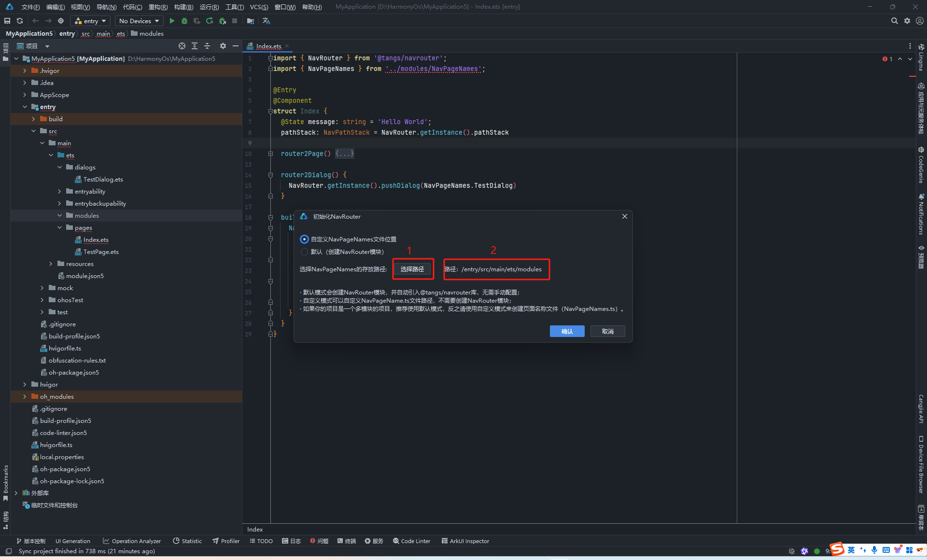Viewport: 927px width, 560px height.
Task: Click the translate icon in toolbar
Action: (x=266, y=21)
